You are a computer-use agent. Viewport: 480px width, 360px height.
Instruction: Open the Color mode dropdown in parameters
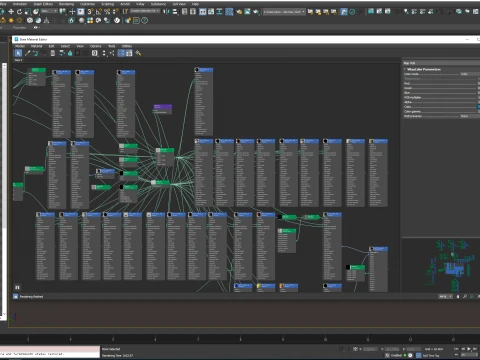[x=469, y=74]
